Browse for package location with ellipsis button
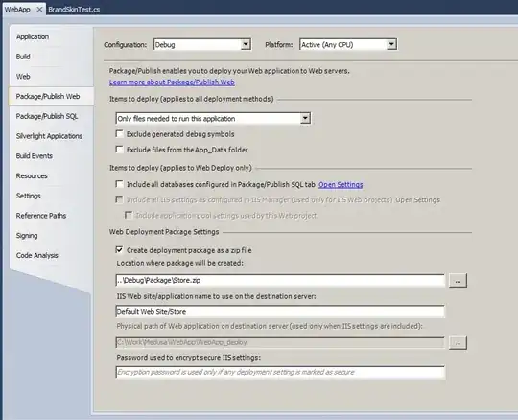Viewport: 518px width, 420px height. click(458, 280)
